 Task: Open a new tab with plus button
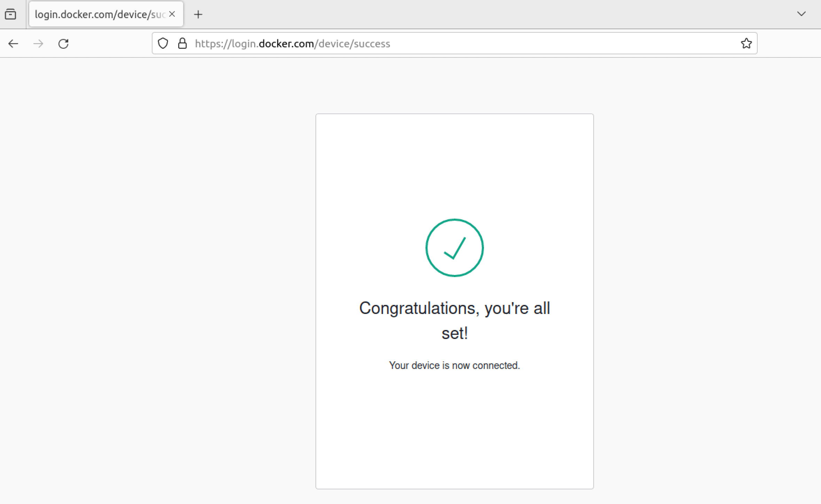coord(198,14)
